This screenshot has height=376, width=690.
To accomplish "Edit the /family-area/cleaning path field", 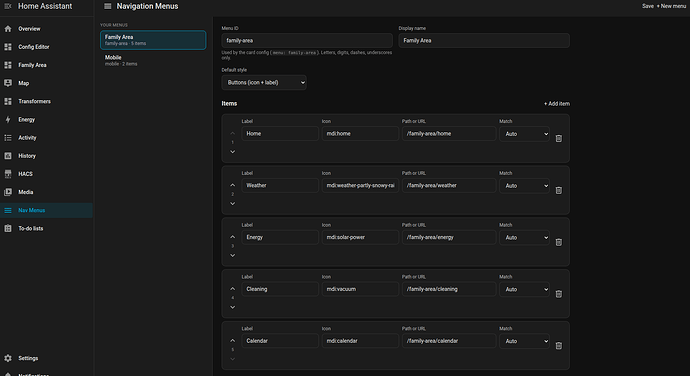I will pyautogui.click(x=449, y=289).
